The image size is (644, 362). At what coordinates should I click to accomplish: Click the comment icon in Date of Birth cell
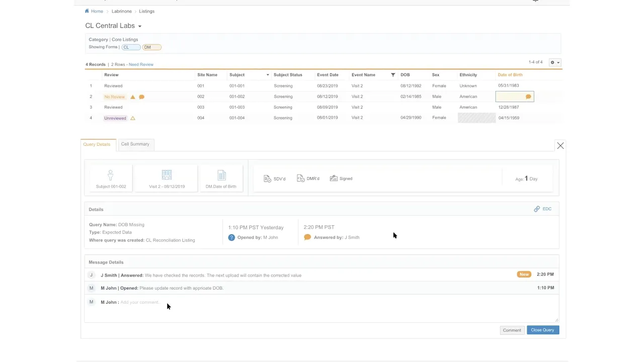tap(528, 97)
